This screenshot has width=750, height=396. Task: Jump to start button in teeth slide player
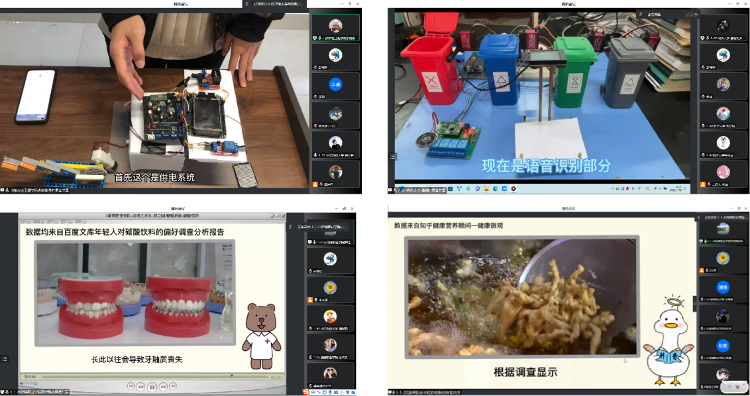131,386
